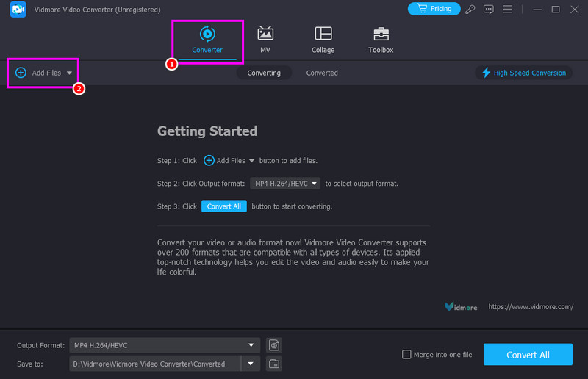Open the feedback chat bubble icon
Image resolution: width=588 pixels, height=379 pixels.
coord(489,10)
